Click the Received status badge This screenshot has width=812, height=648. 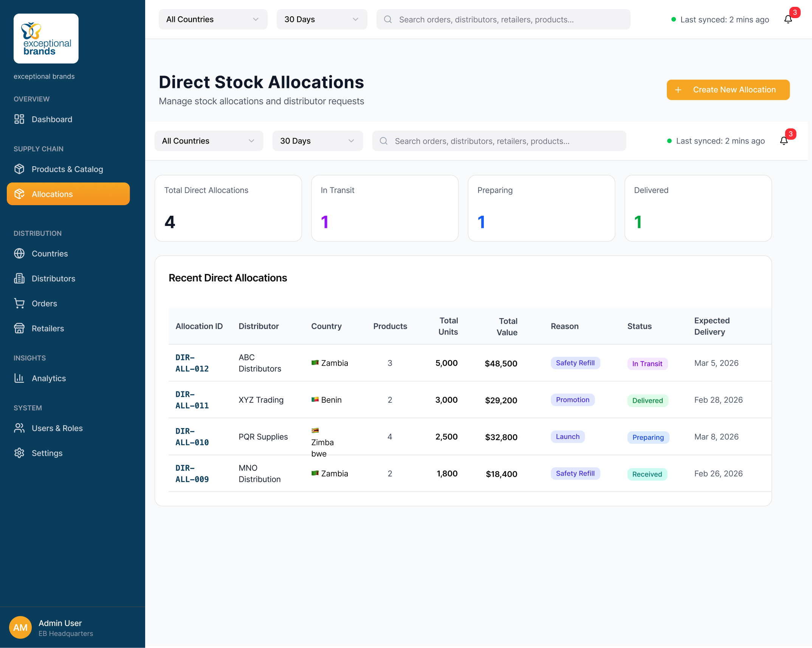[647, 474]
